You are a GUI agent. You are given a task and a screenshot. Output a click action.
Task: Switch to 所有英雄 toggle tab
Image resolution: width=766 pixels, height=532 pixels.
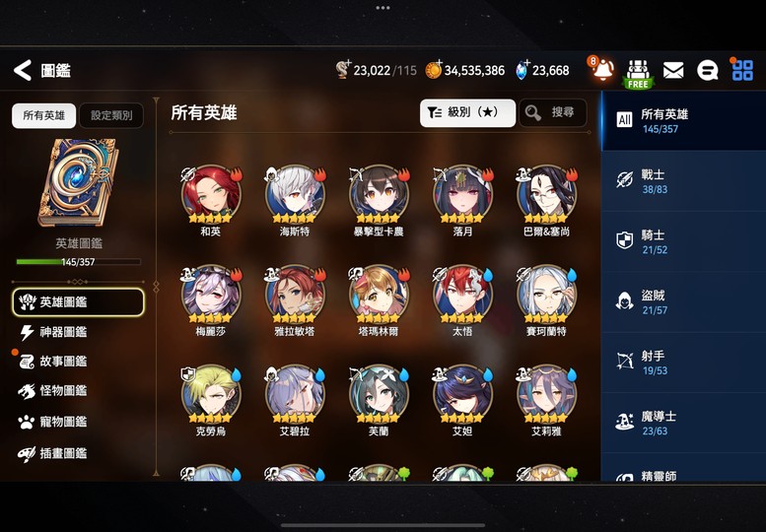click(43, 115)
